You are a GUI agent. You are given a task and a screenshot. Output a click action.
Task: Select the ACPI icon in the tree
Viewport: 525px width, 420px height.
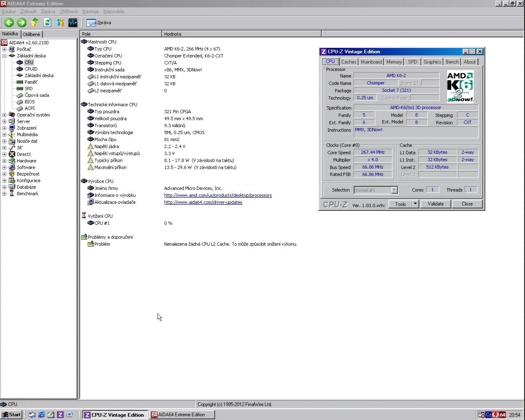(x=20, y=108)
